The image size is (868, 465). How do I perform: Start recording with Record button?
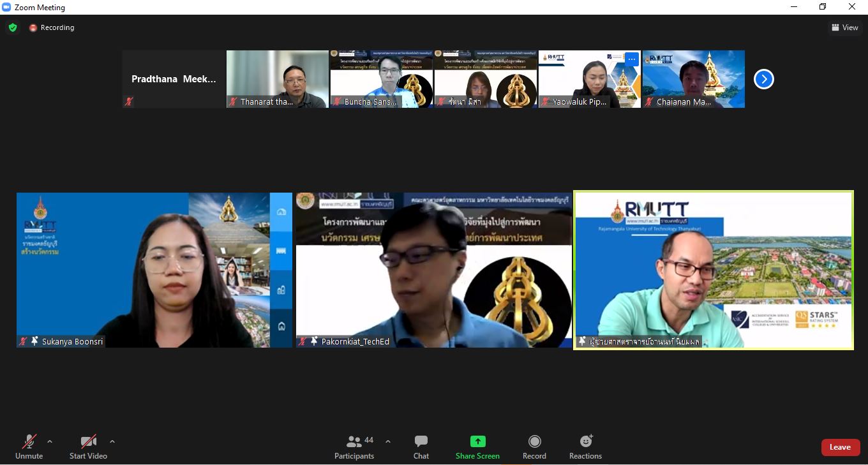point(534,447)
